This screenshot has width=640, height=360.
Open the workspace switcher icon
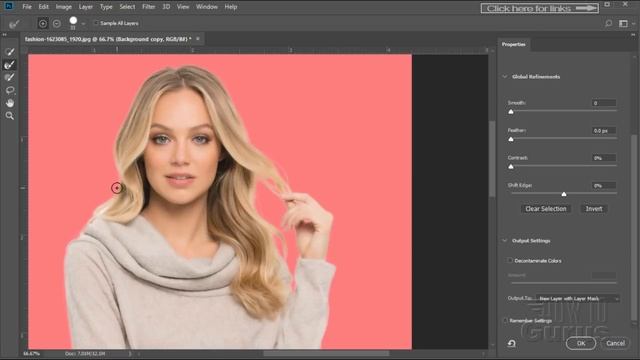tap(623, 23)
